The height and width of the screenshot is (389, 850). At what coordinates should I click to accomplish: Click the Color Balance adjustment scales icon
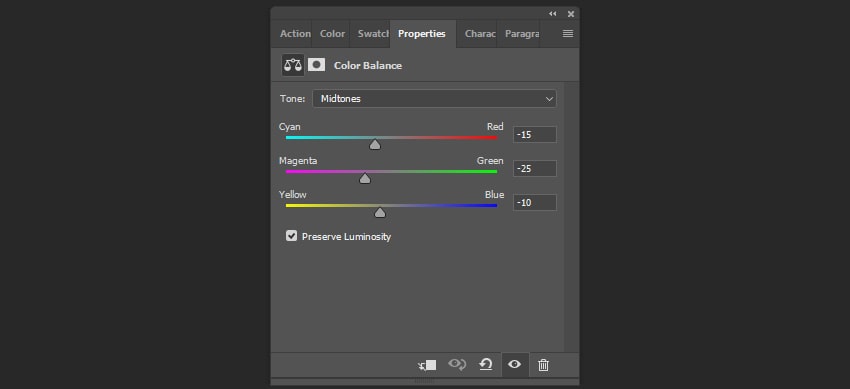point(293,66)
